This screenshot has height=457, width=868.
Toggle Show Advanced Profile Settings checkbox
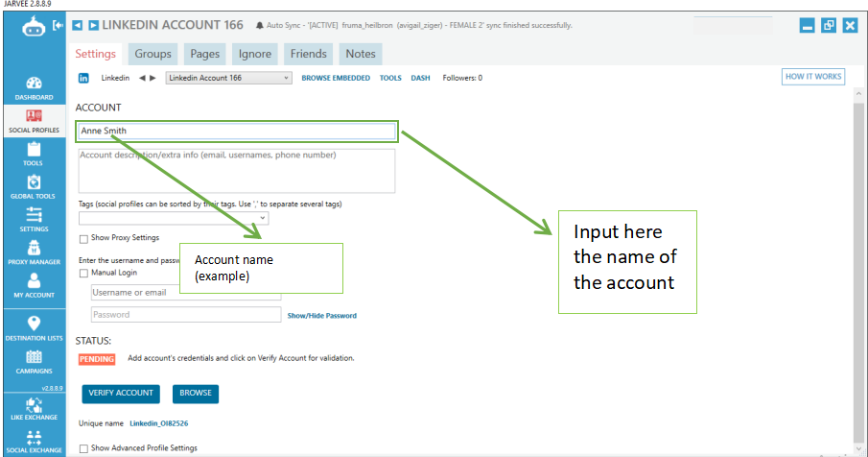[83, 448]
